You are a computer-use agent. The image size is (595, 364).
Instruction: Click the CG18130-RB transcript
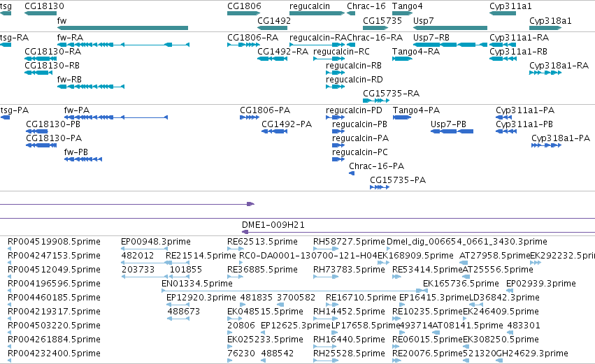[38, 73]
